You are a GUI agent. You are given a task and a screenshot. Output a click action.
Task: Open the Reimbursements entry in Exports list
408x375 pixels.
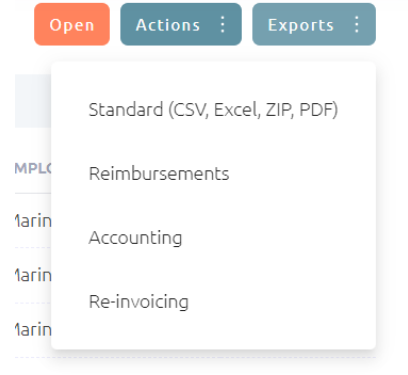(x=213, y=174)
